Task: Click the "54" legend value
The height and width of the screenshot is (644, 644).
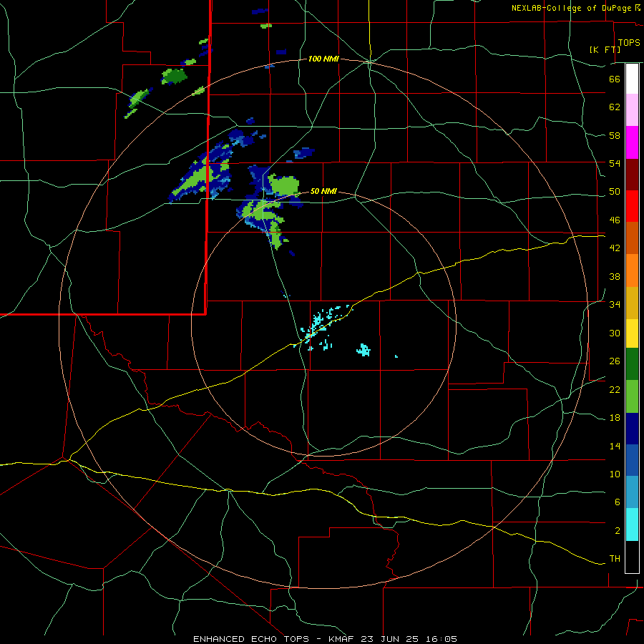Action: [x=615, y=163]
